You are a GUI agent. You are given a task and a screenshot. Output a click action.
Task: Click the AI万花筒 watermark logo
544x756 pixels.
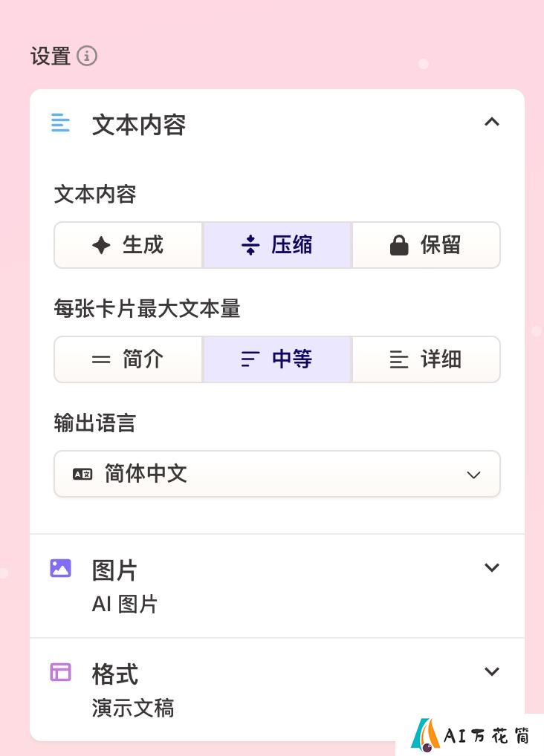pos(470,734)
